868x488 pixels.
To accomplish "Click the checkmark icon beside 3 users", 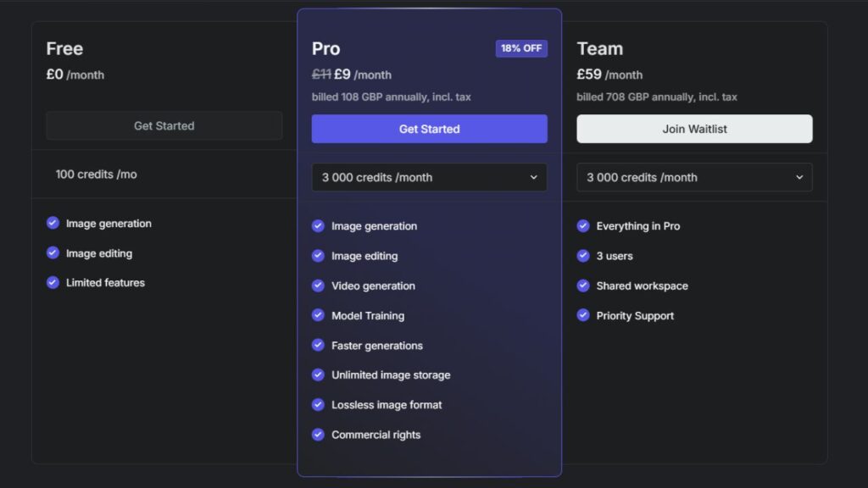I will (583, 256).
